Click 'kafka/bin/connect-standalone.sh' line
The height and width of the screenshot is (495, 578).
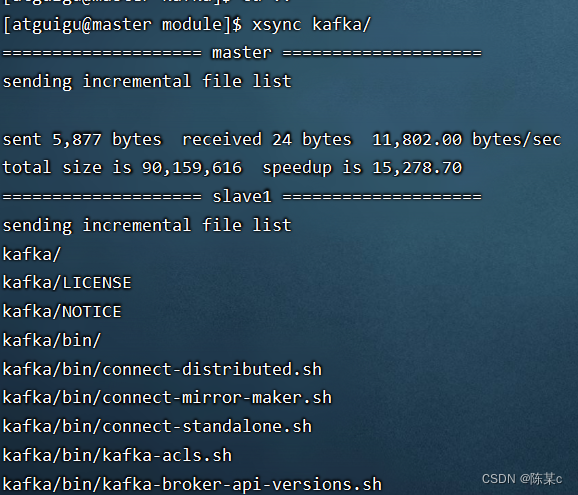click(x=157, y=426)
